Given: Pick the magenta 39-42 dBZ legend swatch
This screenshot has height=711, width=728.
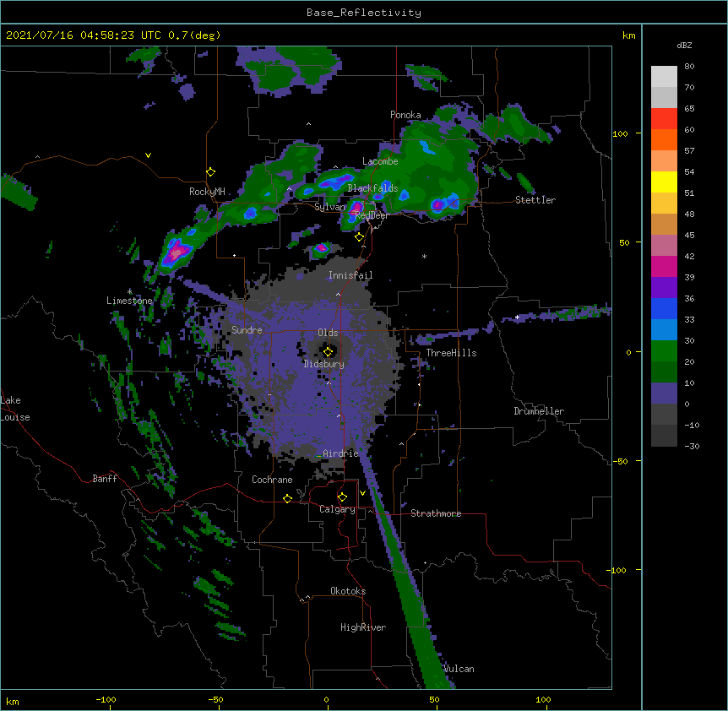Looking at the screenshot, I should pyautogui.click(x=664, y=266).
